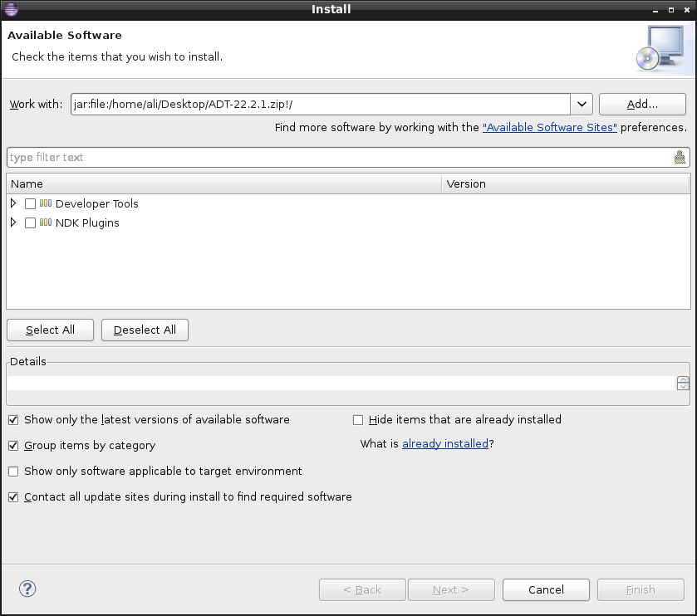Click the Eclipse icon in title bar
Screen dimensions: 697x616
tap(11, 9)
